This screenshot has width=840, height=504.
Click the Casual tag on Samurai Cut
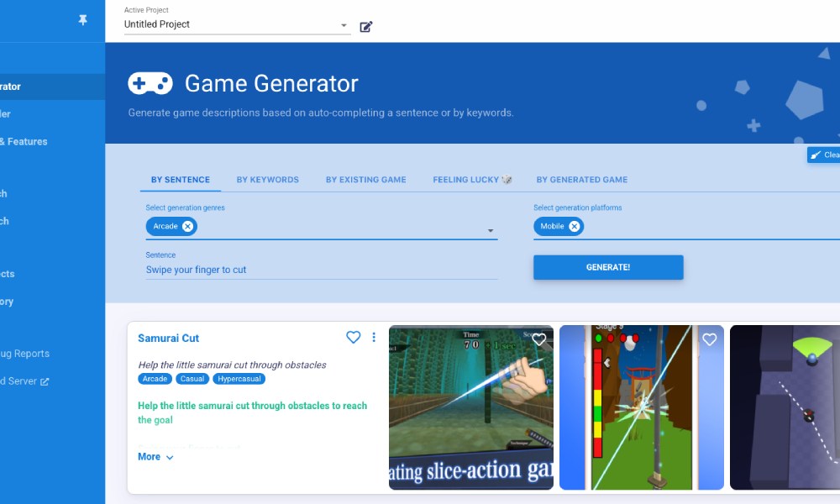pyautogui.click(x=192, y=379)
